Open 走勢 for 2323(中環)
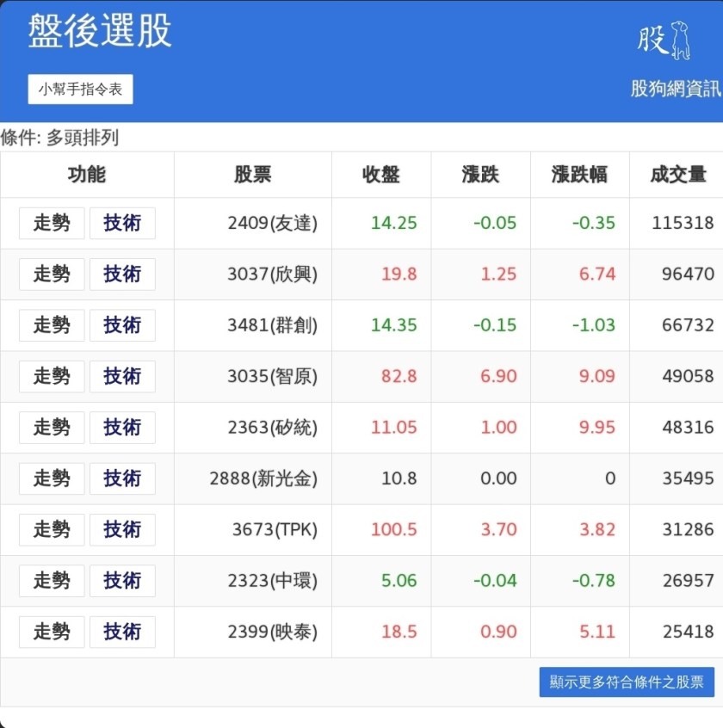The height and width of the screenshot is (728, 723). pos(52,581)
